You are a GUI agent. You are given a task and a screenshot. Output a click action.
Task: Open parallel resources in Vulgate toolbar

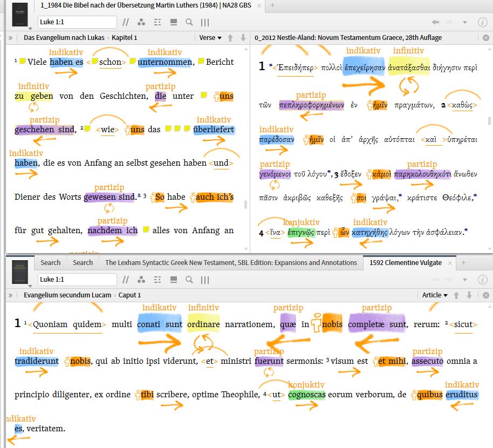[126, 280]
